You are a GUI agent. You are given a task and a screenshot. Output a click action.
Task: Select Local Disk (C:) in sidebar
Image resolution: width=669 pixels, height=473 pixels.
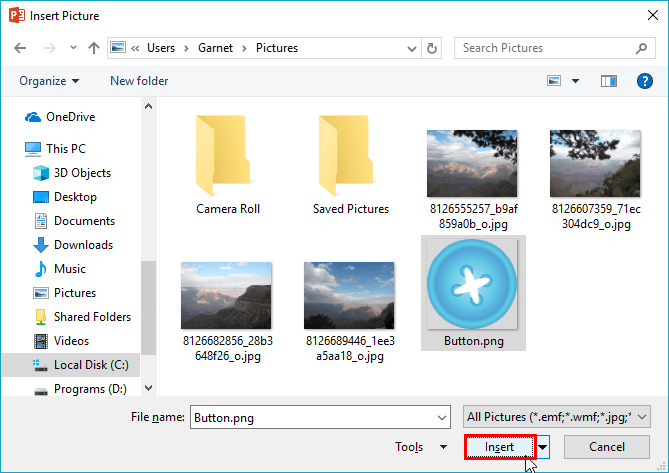(70, 365)
